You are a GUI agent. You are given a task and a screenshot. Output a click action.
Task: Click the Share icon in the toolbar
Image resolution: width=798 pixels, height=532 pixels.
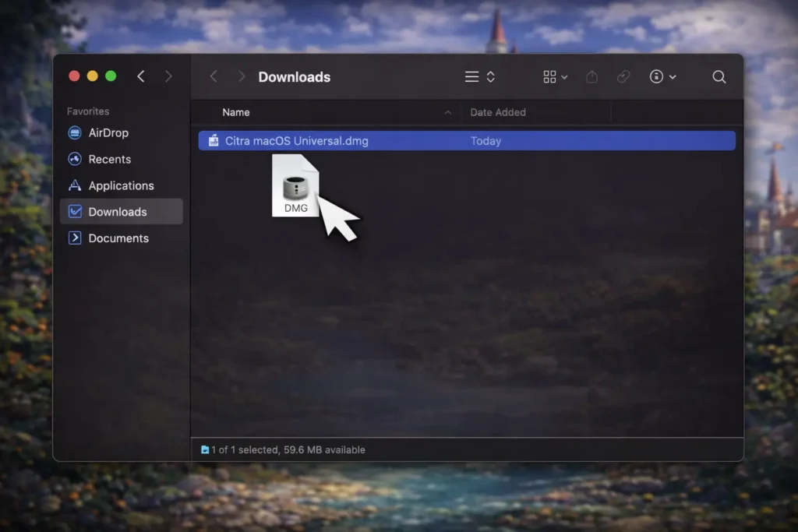click(x=591, y=76)
